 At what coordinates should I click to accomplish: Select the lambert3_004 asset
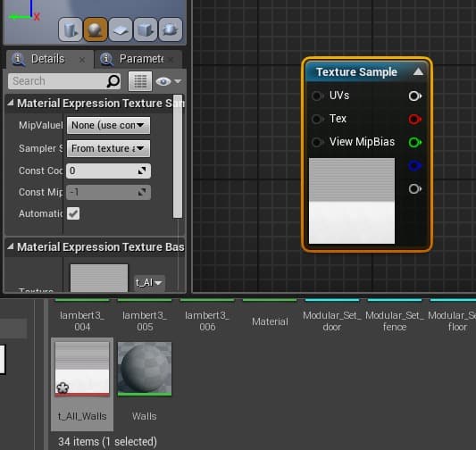click(82, 321)
